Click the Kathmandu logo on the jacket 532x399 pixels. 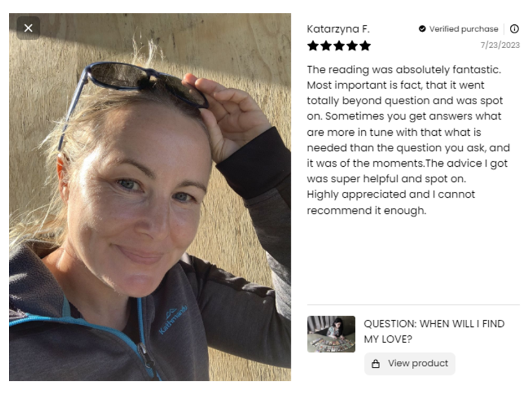click(x=173, y=320)
